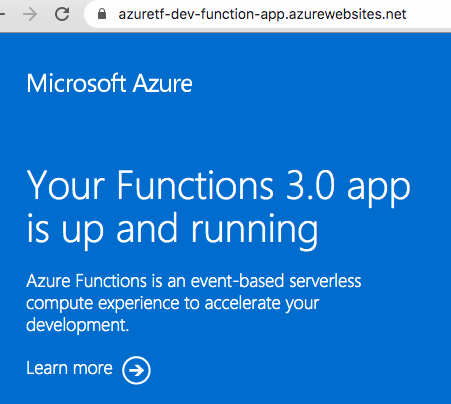Click the word "Azure" in the Microsoft Azure logo
Viewport: 451px width, 404px height.
[x=162, y=83]
